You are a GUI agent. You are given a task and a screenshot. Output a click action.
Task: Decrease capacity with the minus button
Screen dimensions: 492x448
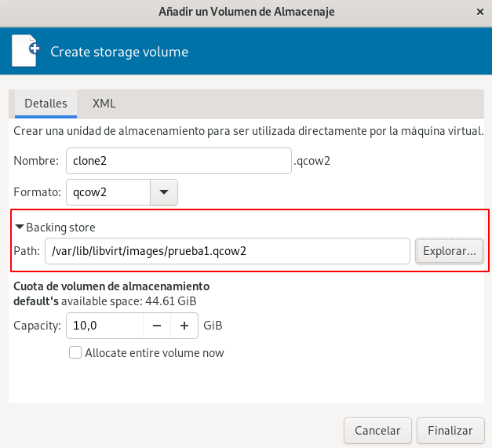tap(157, 326)
